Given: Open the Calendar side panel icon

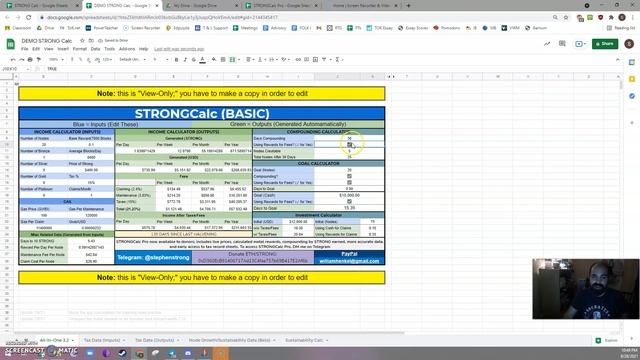Looking at the screenshot, I should [x=632, y=62].
